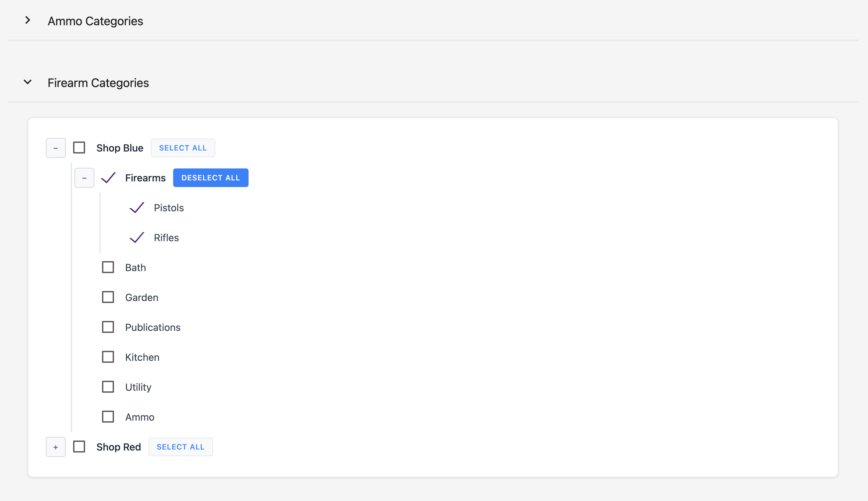868x501 pixels.
Task: Check the Kitchen category box
Action: pos(108,357)
